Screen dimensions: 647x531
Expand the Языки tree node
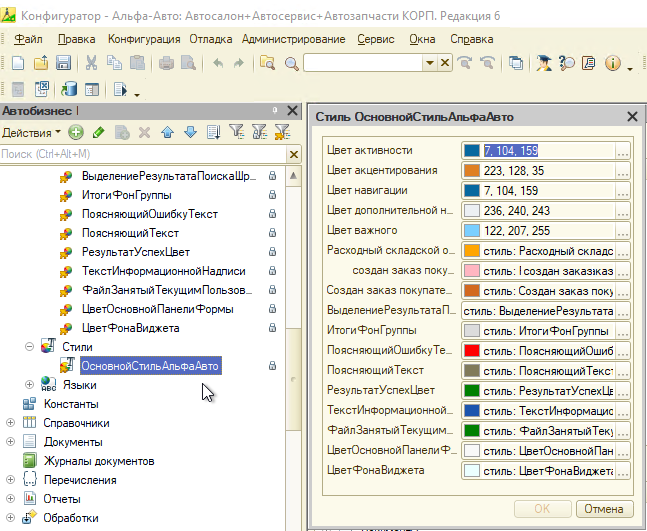[x=29, y=385]
